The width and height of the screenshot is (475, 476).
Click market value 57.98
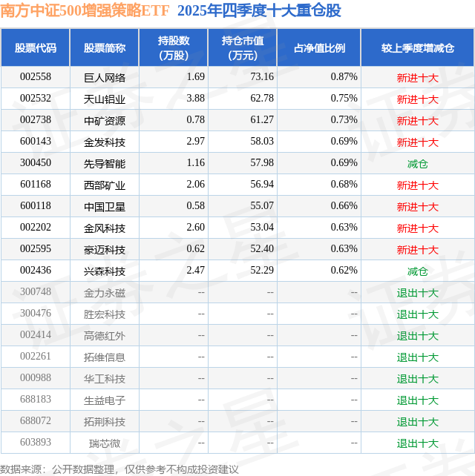262,163
